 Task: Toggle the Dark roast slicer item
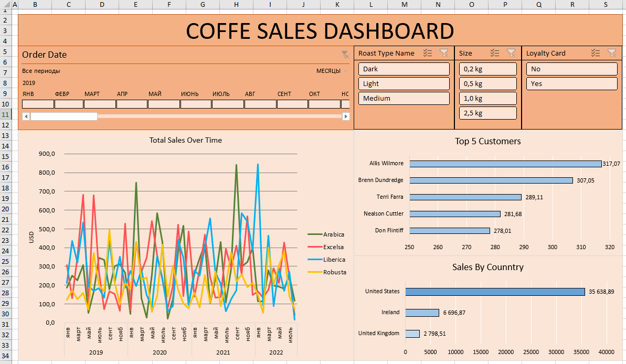pos(404,69)
